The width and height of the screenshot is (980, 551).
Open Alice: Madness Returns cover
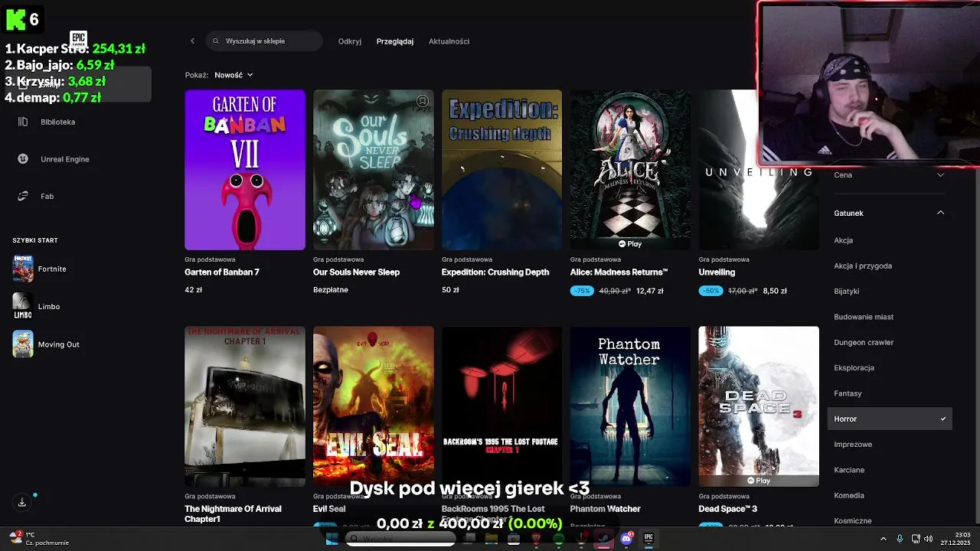pos(630,170)
